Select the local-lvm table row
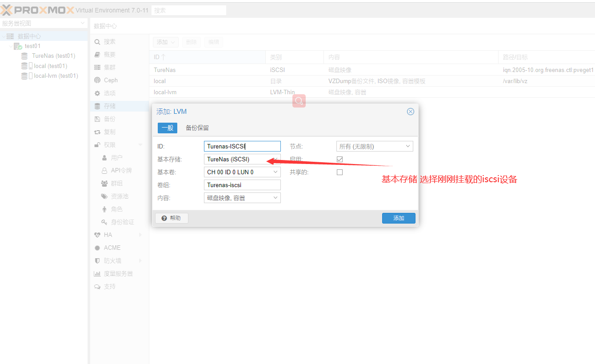Viewport: 595px width, 364px height. click(x=372, y=92)
